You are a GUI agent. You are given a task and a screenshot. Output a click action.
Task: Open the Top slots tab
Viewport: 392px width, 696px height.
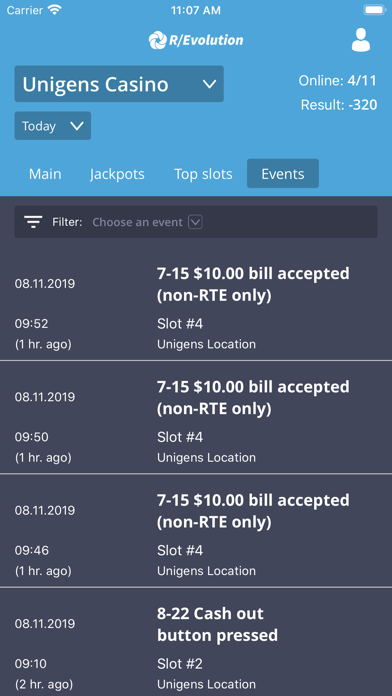203,174
